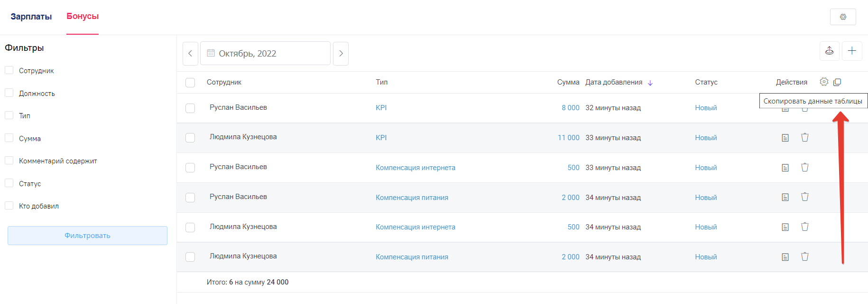Go to next month with right chevron

click(x=341, y=54)
